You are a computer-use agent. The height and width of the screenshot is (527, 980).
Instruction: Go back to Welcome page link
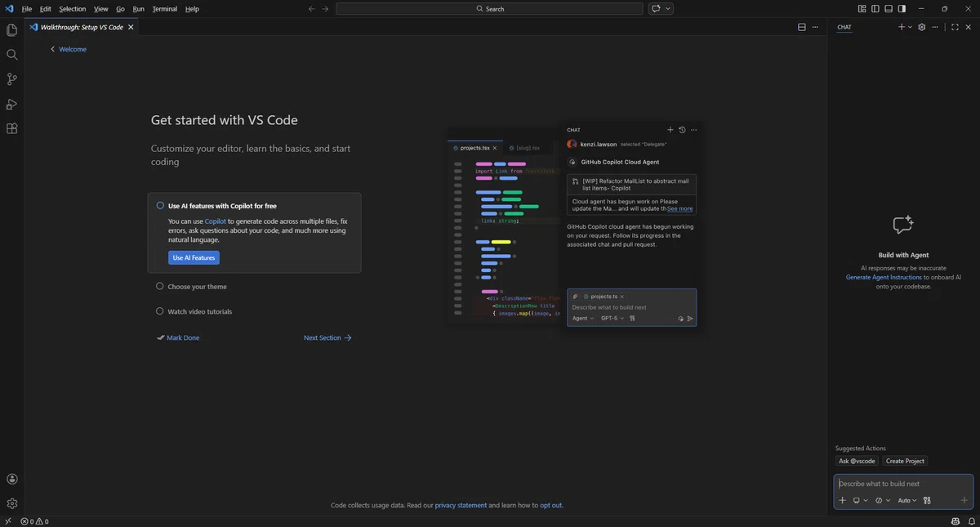(x=68, y=49)
